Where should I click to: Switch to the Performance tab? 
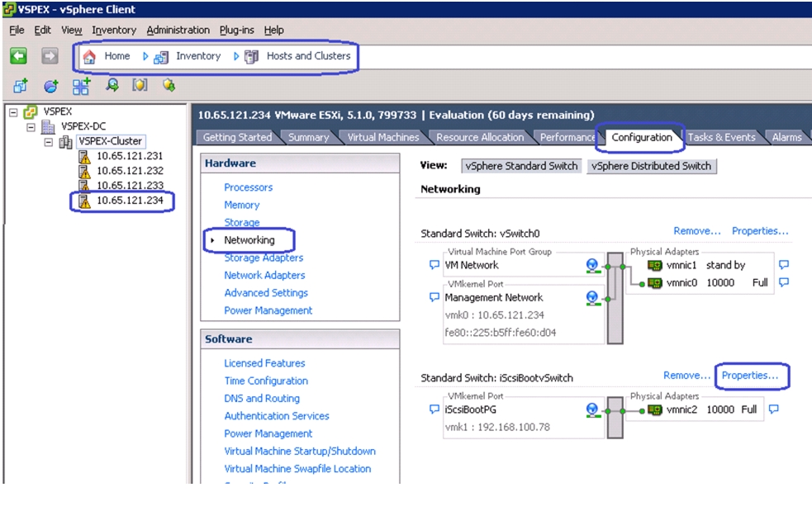tap(567, 137)
